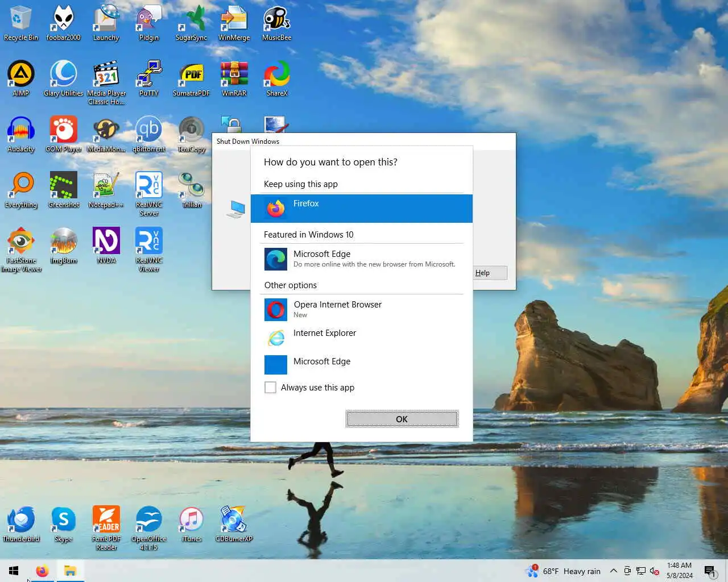Select the RealVNC Server icon
The height and width of the screenshot is (582, 728).
pos(148,194)
